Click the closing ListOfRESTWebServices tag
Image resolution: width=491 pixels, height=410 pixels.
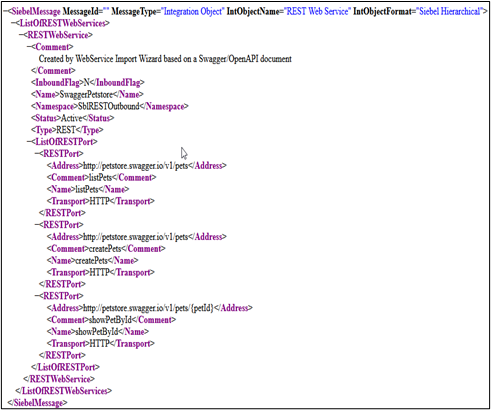point(64,391)
